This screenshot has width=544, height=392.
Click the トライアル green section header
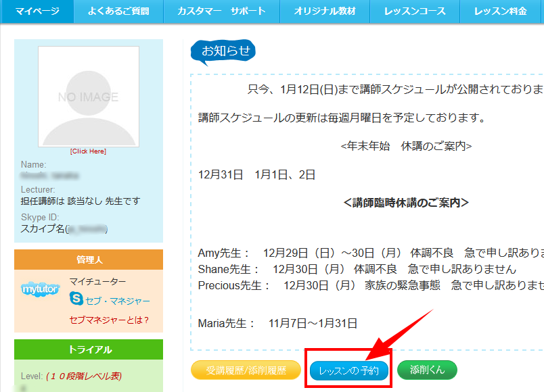(89, 349)
